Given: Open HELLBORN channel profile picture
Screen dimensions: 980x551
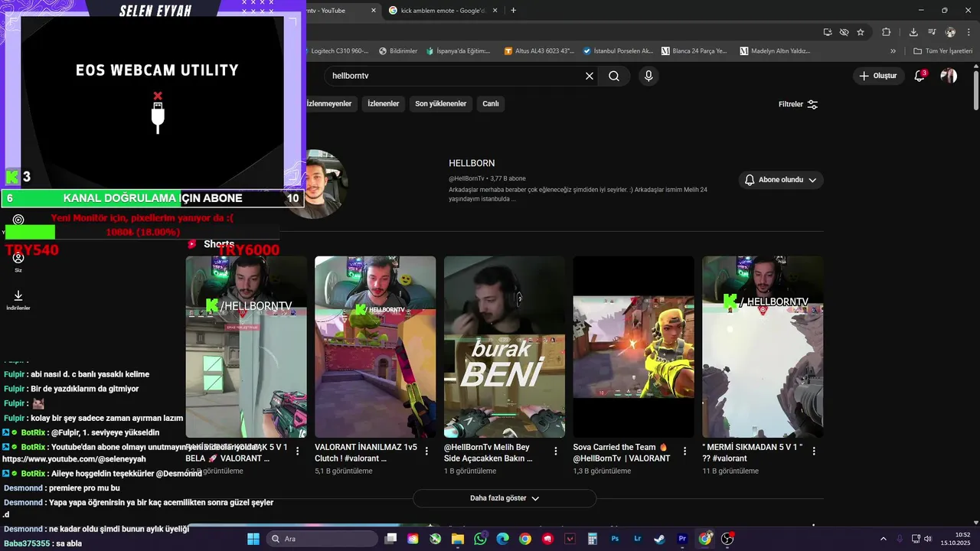Looking at the screenshot, I should [315, 184].
